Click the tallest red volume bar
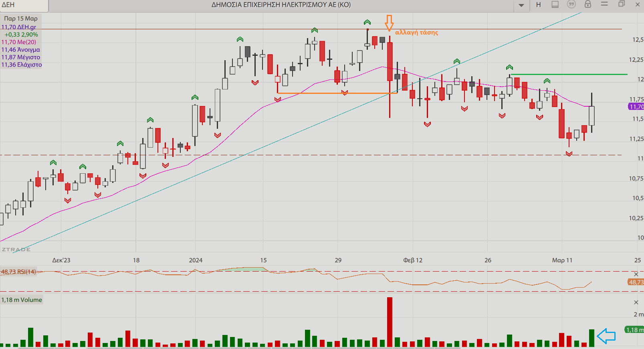This screenshot has width=644, height=349. coord(390,322)
